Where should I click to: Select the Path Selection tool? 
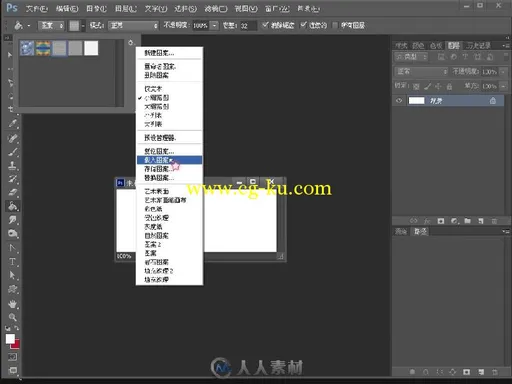[12, 275]
